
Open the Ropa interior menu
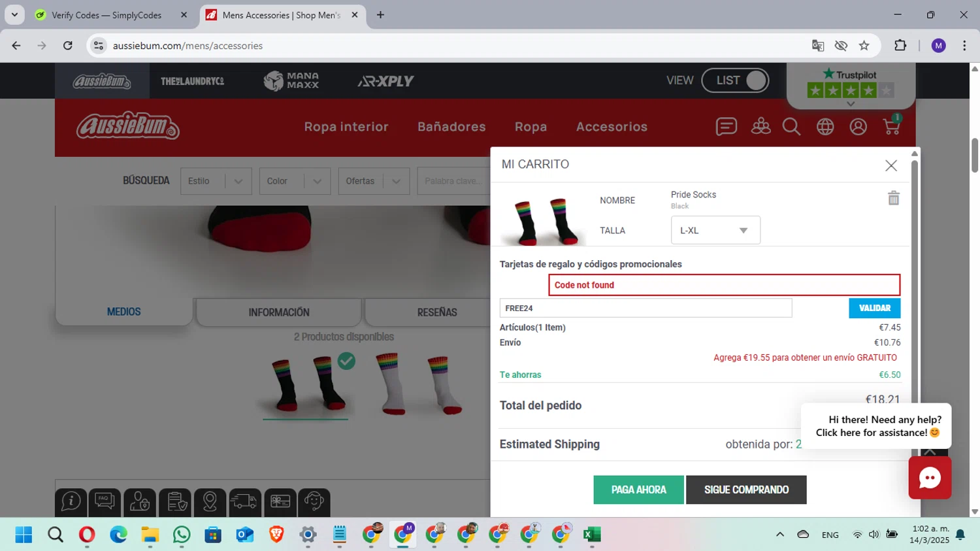click(346, 127)
